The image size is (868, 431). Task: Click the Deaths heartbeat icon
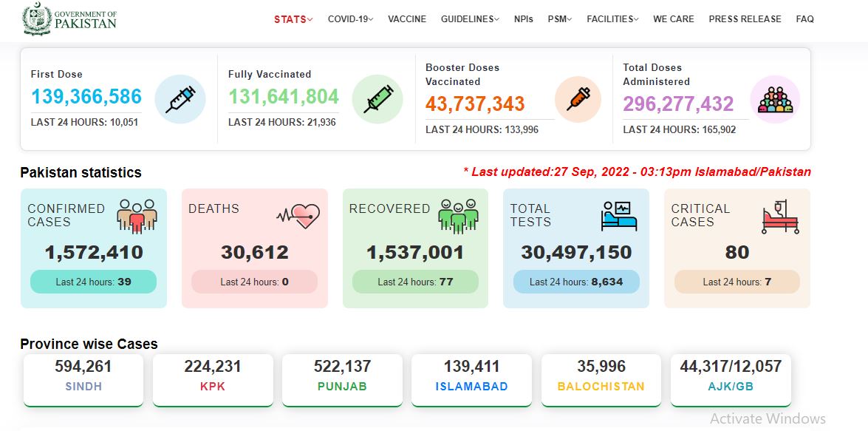coord(298,216)
